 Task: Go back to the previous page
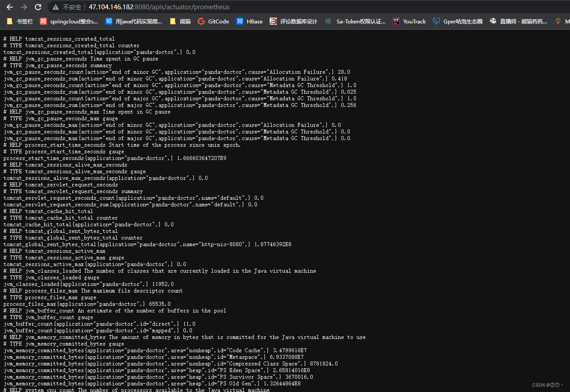[x=9, y=7]
